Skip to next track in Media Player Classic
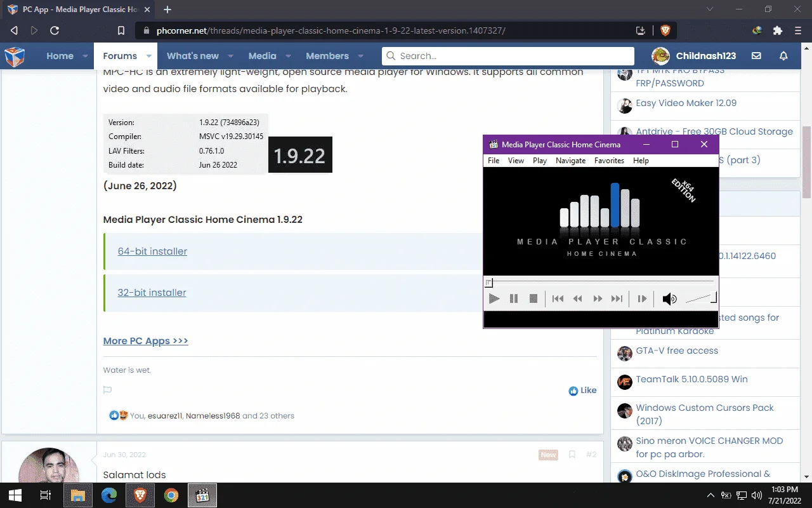This screenshot has height=508, width=812. tap(617, 299)
